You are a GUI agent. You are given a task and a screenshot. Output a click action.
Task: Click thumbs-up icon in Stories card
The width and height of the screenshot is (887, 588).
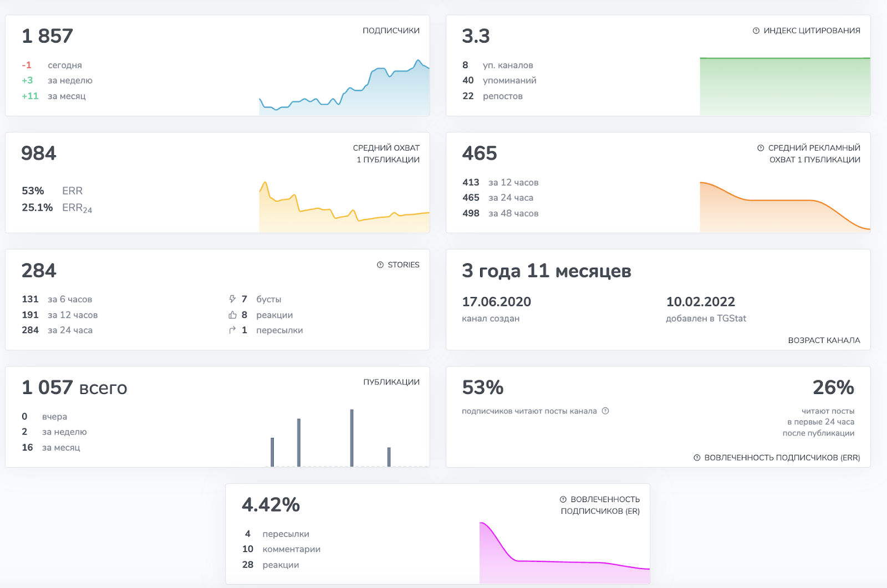pyautogui.click(x=233, y=315)
